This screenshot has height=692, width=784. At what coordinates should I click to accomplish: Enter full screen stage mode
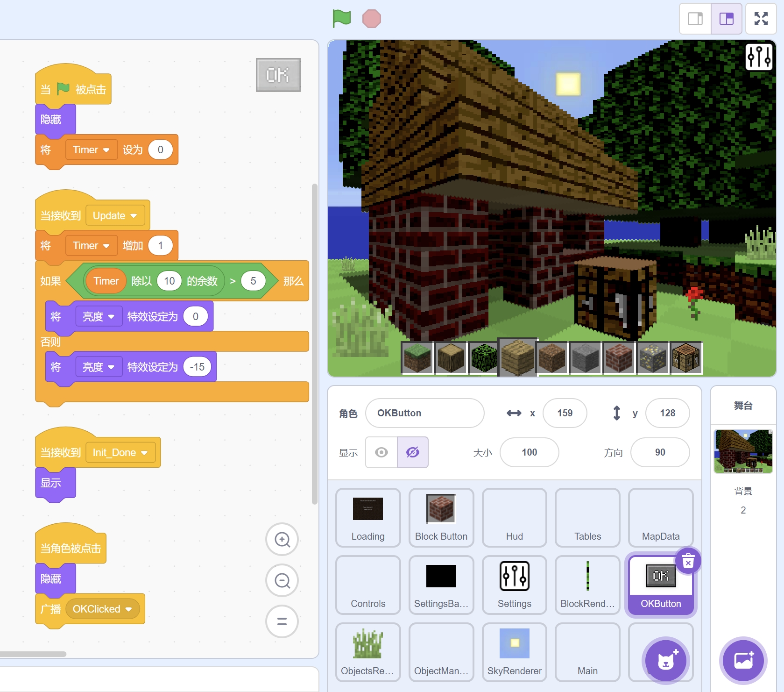coord(761,19)
